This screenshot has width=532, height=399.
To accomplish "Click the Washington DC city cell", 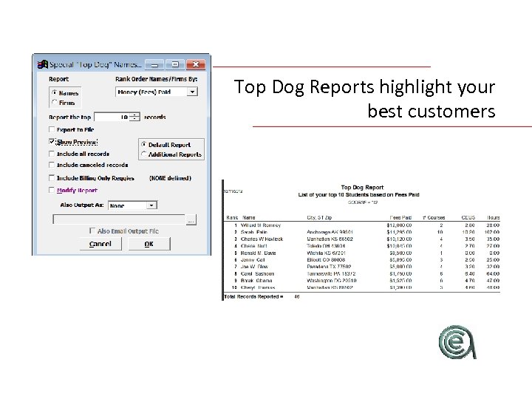I will (x=332, y=281).
